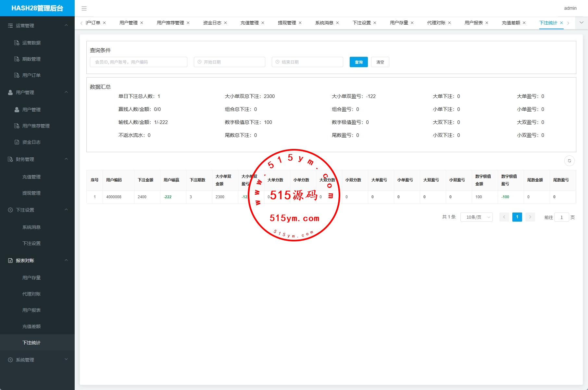Click the table refresh icon button
Screen dimensions: 588x390
tap(569, 161)
